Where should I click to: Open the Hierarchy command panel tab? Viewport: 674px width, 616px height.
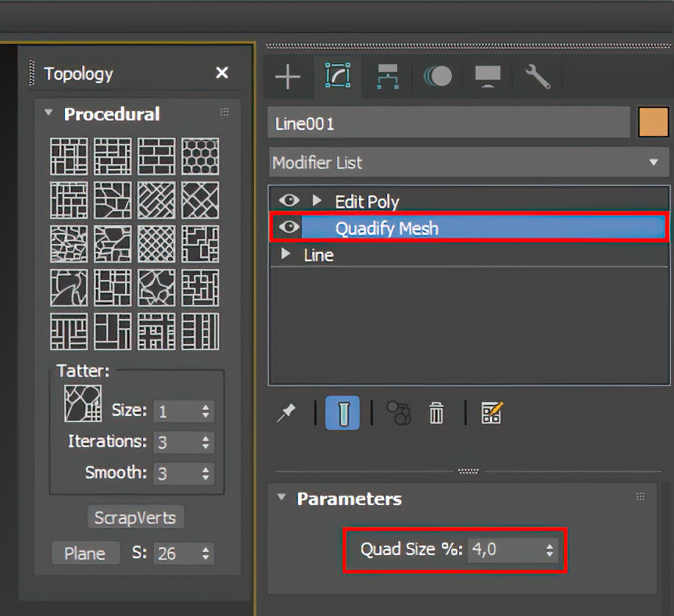388,77
